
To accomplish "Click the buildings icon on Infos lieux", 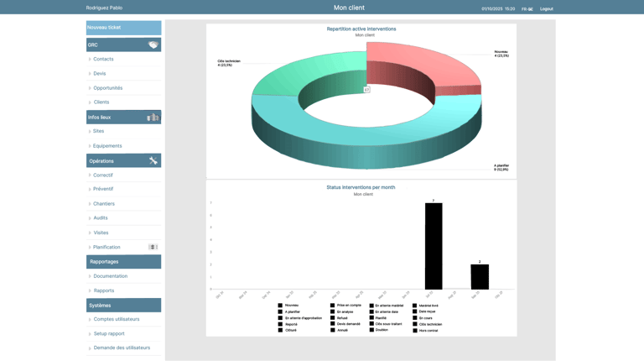I will click(x=153, y=118).
